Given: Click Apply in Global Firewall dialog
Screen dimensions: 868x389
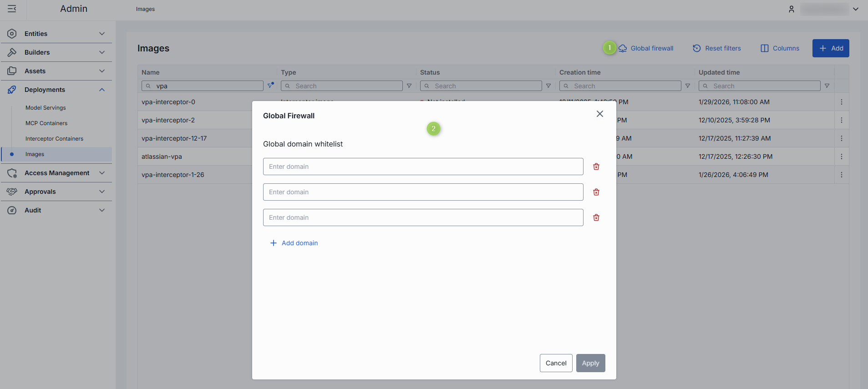Looking at the screenshot, I should [590, 363].
